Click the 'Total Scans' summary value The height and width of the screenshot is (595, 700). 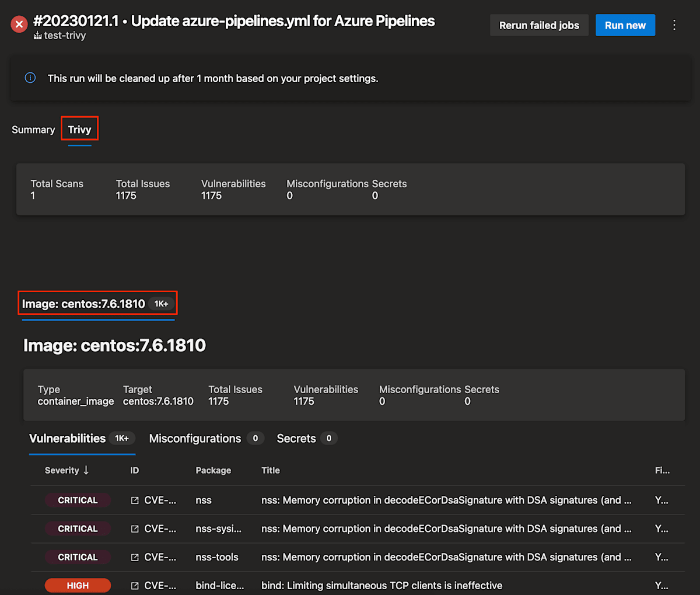[33, 196]
